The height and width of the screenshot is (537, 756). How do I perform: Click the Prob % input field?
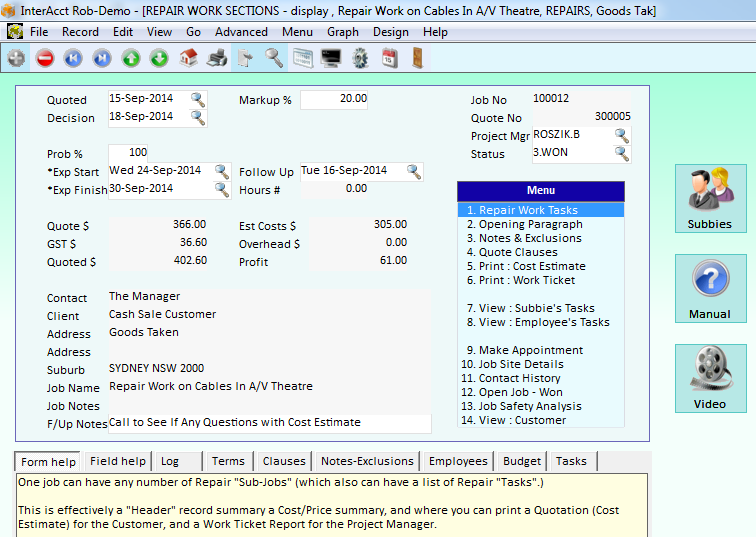pyautogui.click(x=128, y=153)
